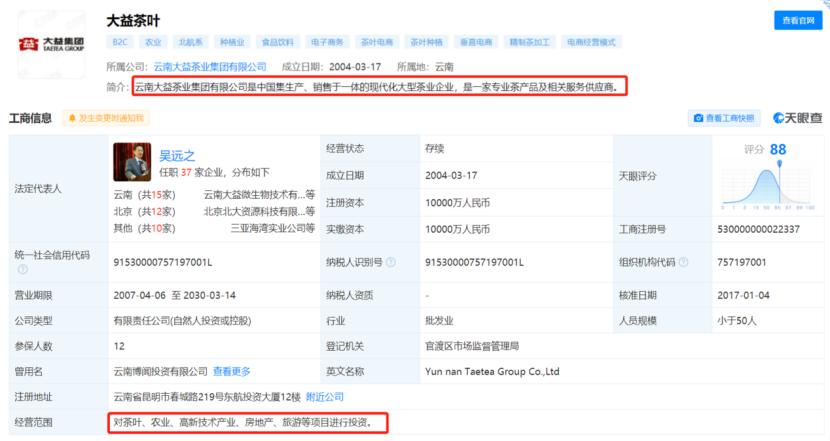Click approval date 2017-01-04
This screenshot has width=830, height=441.
coord(743,295)
